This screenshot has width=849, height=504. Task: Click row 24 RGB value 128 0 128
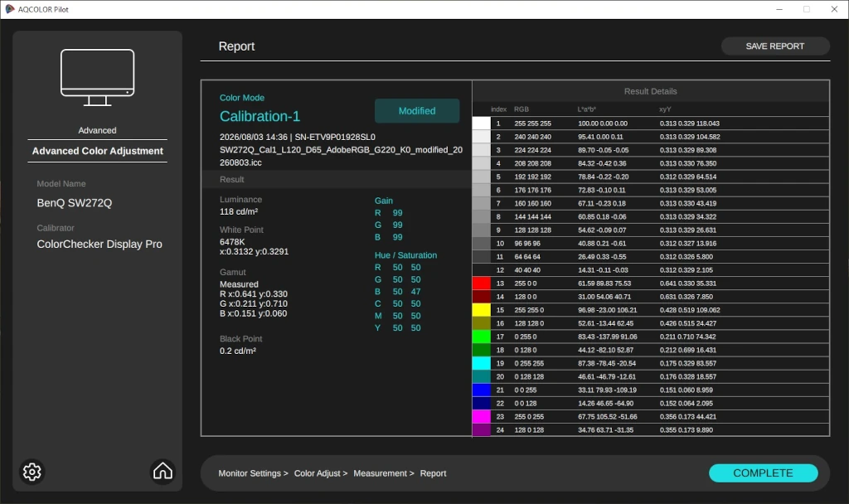click(529, 430)
